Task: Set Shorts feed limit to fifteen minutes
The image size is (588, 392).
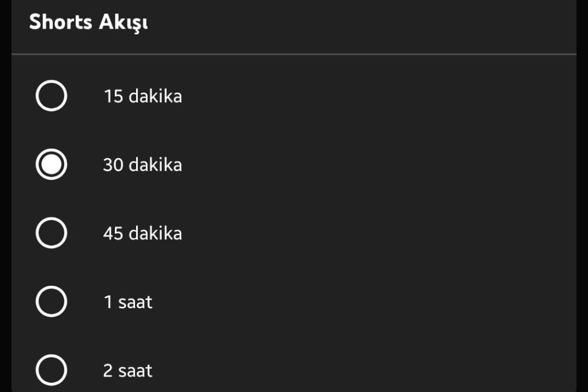Action: pos(51,96)
